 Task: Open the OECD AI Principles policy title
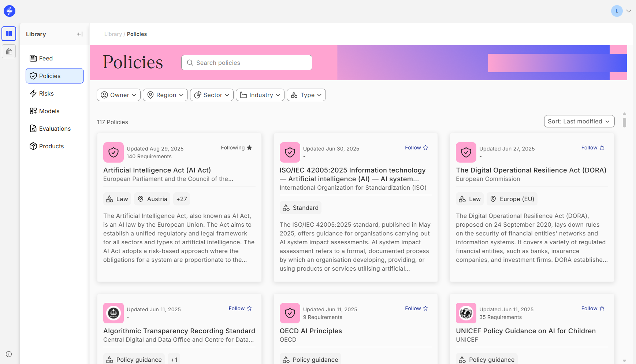click(310, 331)
